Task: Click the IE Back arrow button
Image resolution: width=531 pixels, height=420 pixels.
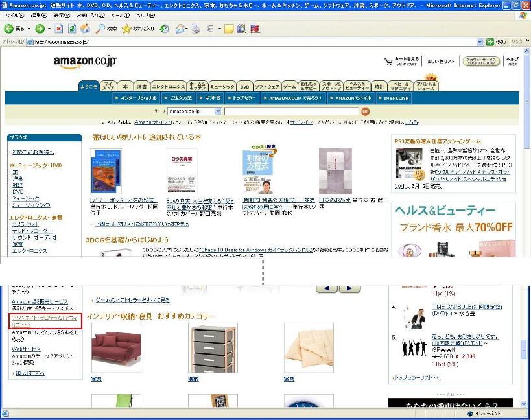Action: 9,29
